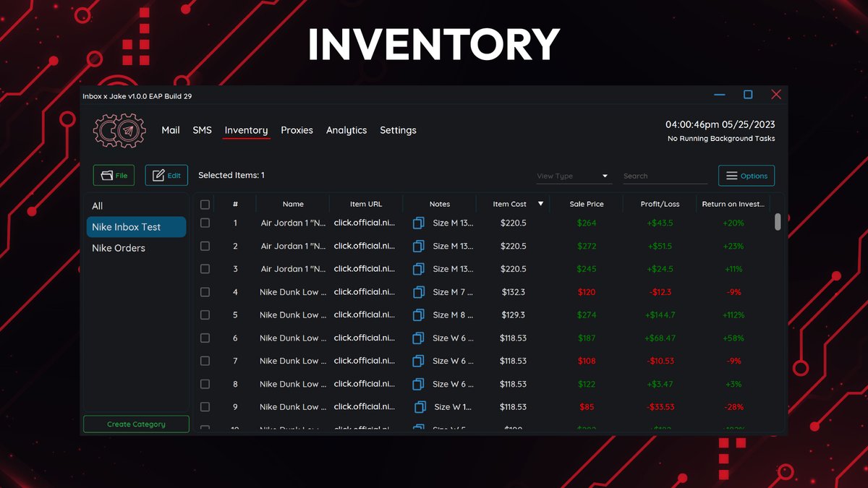This screenshot has height=488, width=868.
Task: Click Size W 1... note in row 9
Action: [453, 407]
